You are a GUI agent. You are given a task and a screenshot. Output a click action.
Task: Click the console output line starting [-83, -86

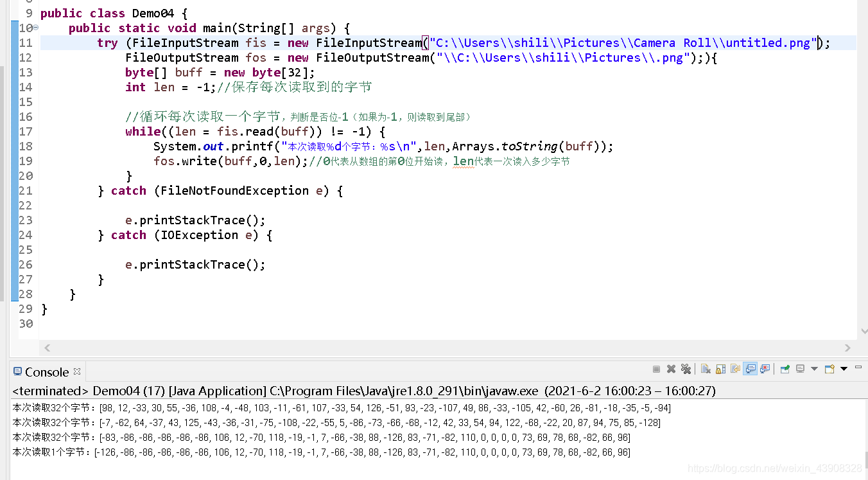tap(322, 438)
